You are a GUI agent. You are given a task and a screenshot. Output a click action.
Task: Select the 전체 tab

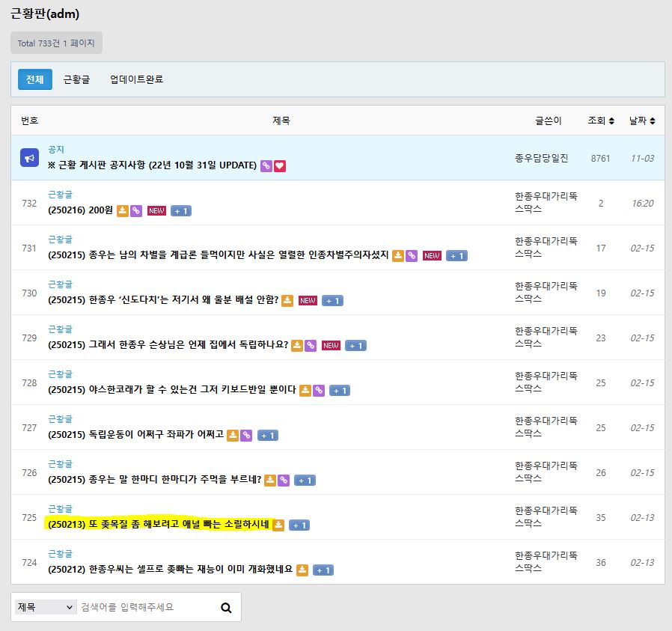(35, 79)
